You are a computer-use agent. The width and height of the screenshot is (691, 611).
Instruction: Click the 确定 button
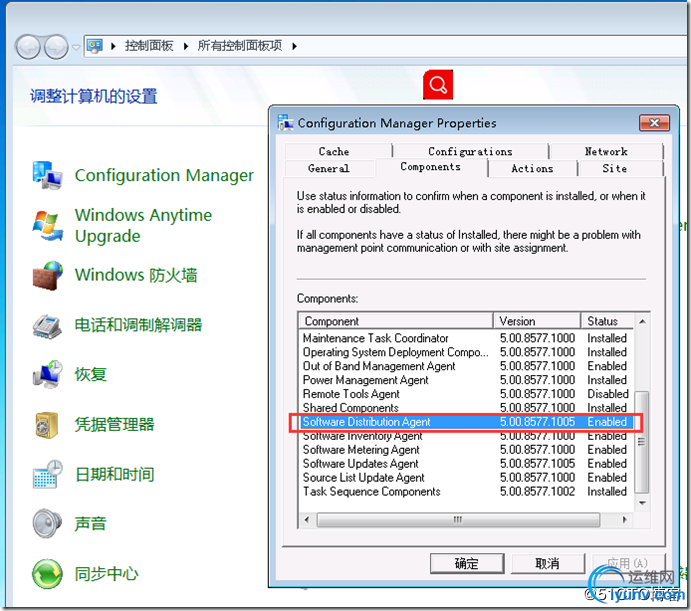(x=467, y=563)
